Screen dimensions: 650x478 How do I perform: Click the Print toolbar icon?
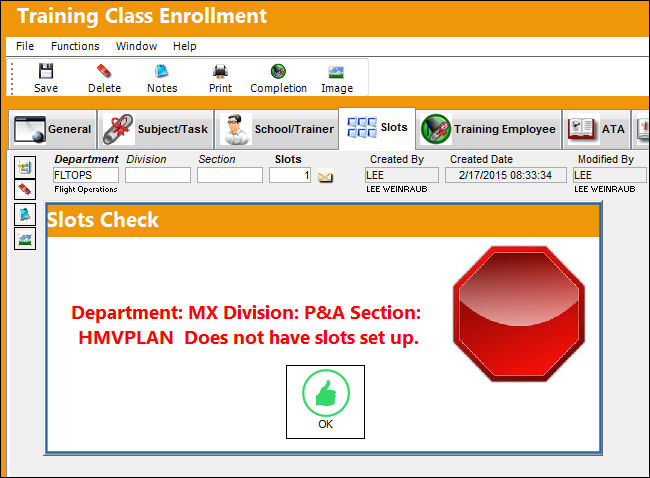coord(220,78)
